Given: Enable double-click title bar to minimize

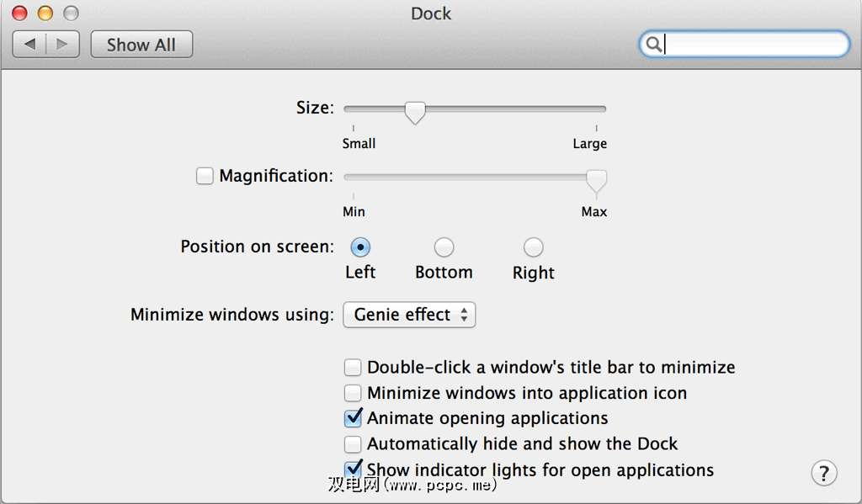Looking at the screenshot, I should pos(353,368).
